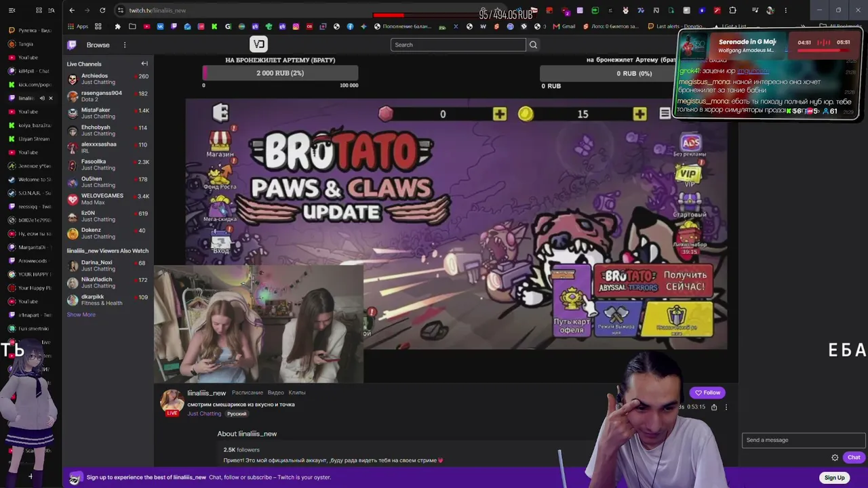Go back in browser history
The image size is (868, 488).
pyautogui.click(x=72, y=10)
